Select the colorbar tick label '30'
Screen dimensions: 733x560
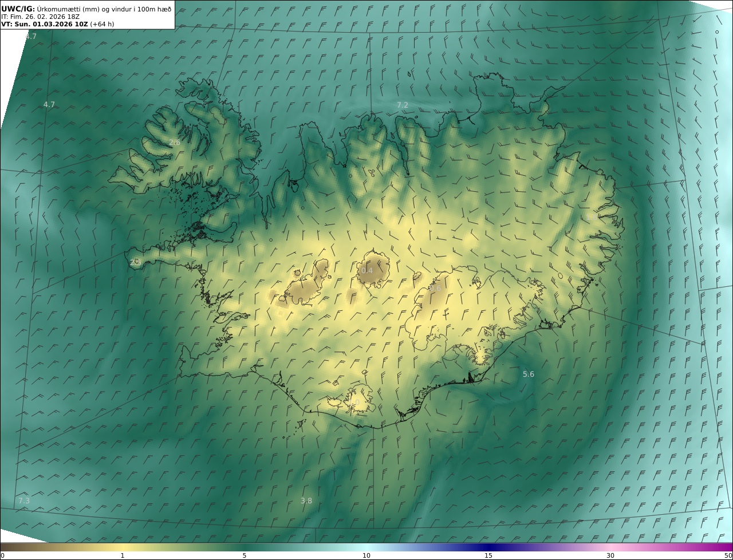(610, 555)
